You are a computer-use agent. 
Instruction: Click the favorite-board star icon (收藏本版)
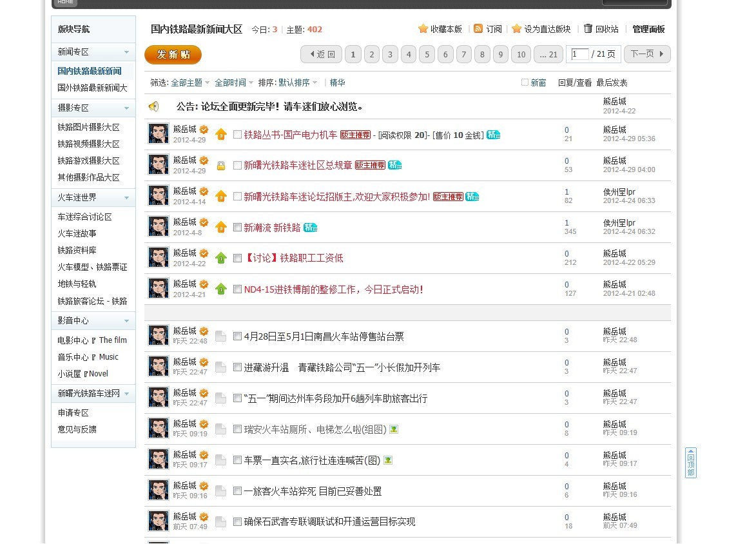tap(423, 29)
